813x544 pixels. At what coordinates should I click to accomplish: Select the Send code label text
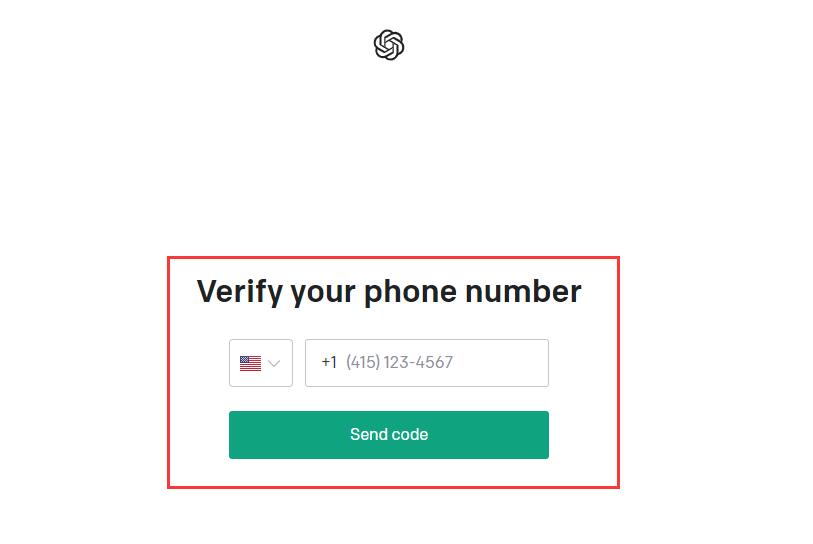coord(389,434)
